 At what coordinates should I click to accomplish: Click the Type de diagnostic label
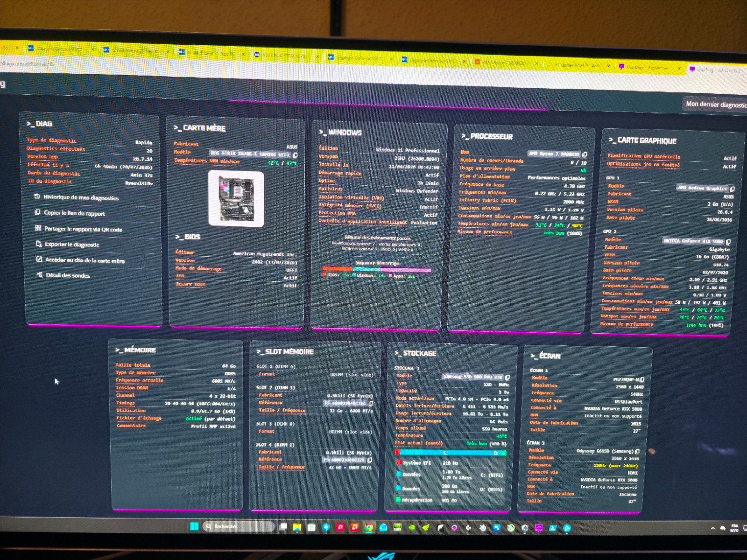pos(51,140)
